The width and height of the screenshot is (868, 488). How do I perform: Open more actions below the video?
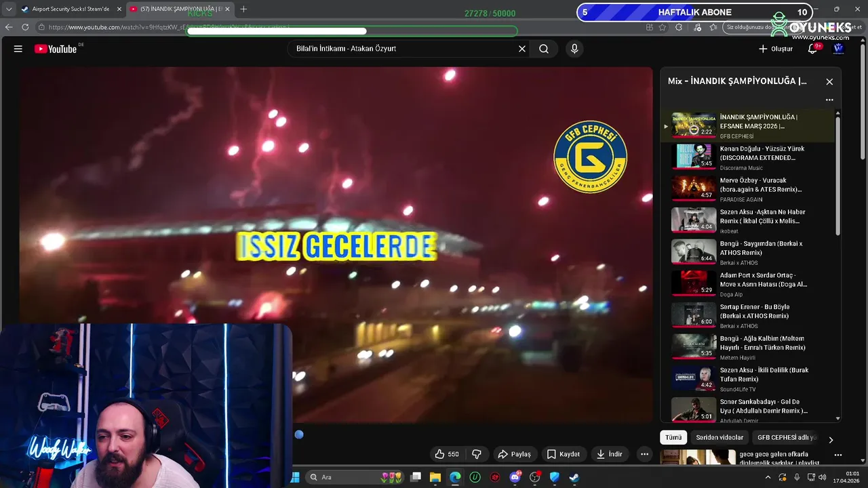(645, 454)
